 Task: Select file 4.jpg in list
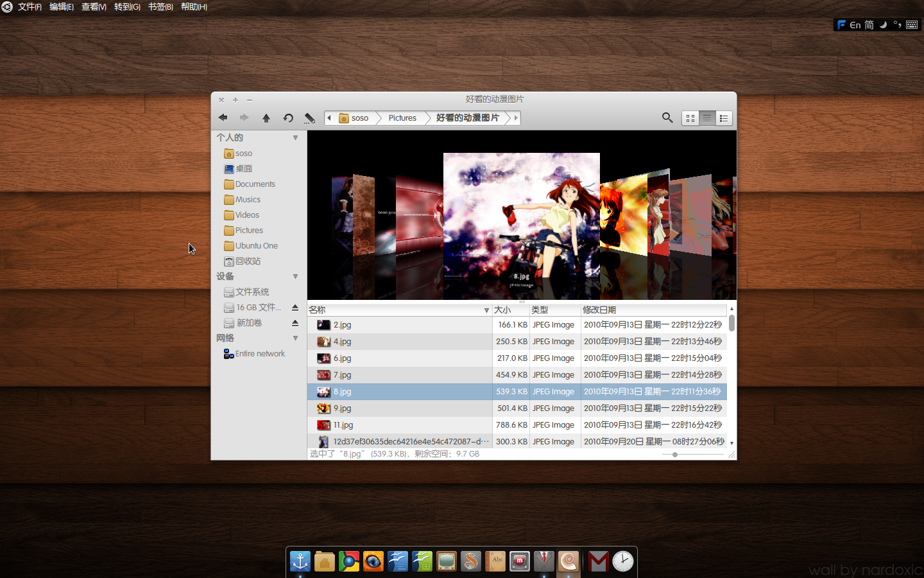(x=517, y=342)
